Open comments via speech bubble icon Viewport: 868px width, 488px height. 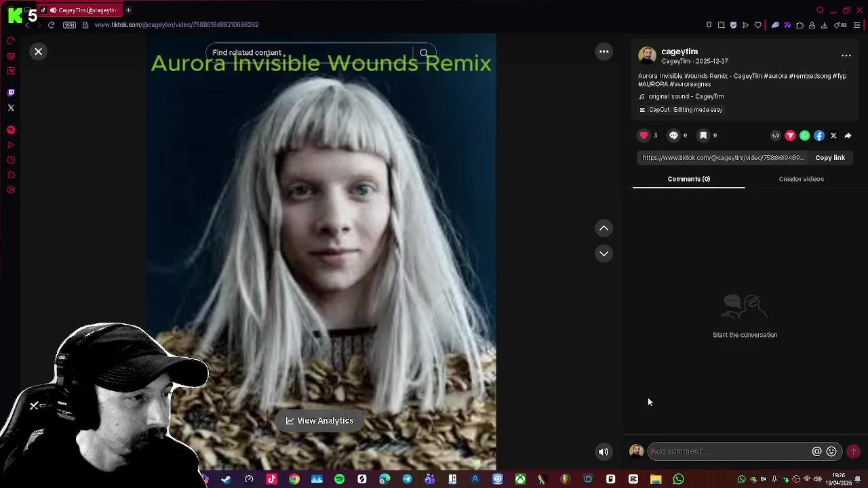pos(673,136)
